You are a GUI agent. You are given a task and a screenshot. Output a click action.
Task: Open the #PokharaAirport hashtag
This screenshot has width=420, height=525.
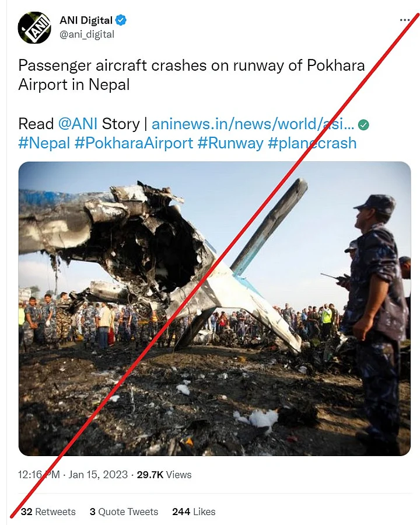[x=134, y=143]
